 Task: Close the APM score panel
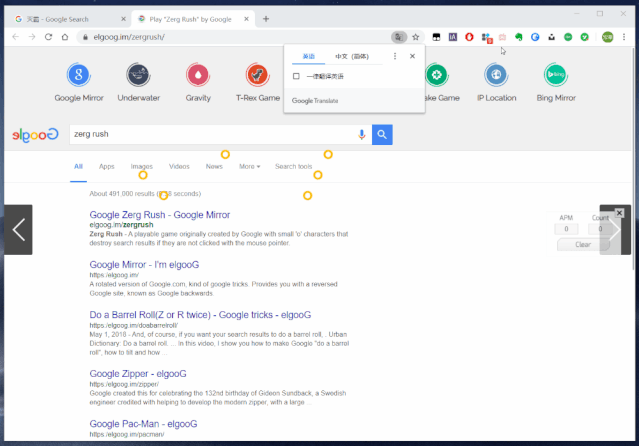619,213
